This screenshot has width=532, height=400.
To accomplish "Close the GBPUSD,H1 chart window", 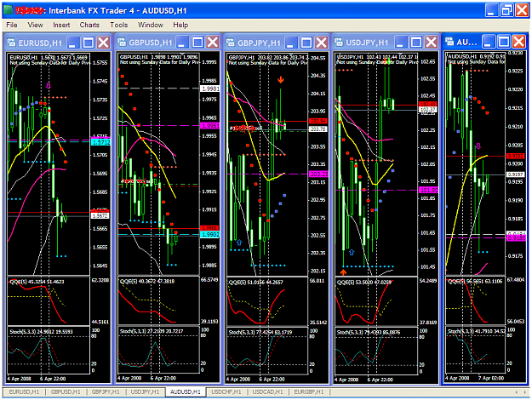I will click(213, 42).
